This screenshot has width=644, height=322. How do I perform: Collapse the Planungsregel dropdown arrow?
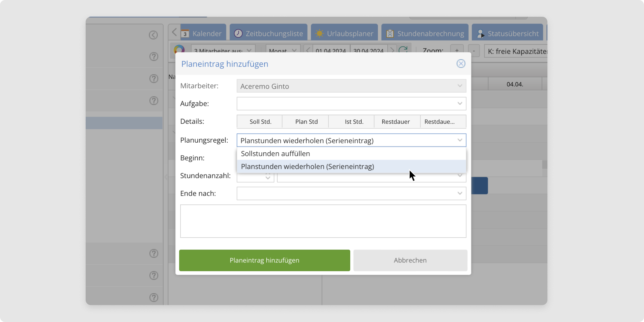(x=459, y=140)
